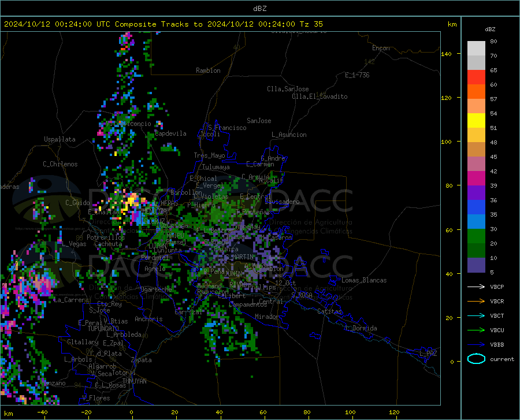Select the magenta swatch between 42 and 39
Screen dimensions: 520x420
[x=476, y=179]
